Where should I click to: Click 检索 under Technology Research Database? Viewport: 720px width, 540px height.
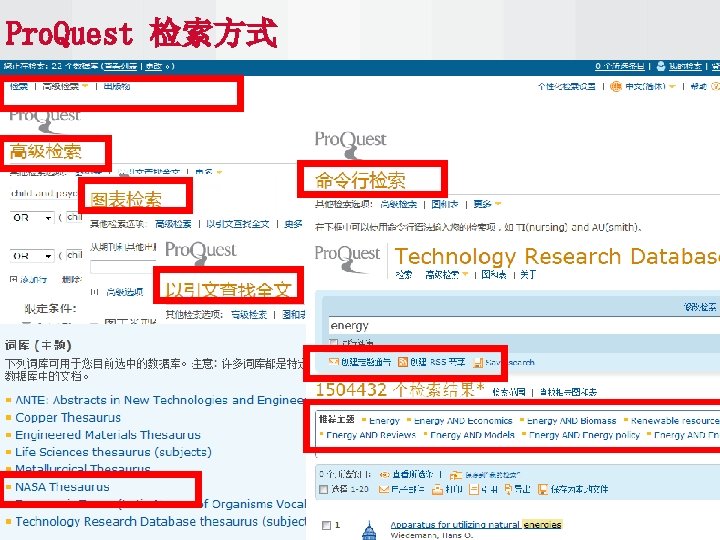coord(404,275)
